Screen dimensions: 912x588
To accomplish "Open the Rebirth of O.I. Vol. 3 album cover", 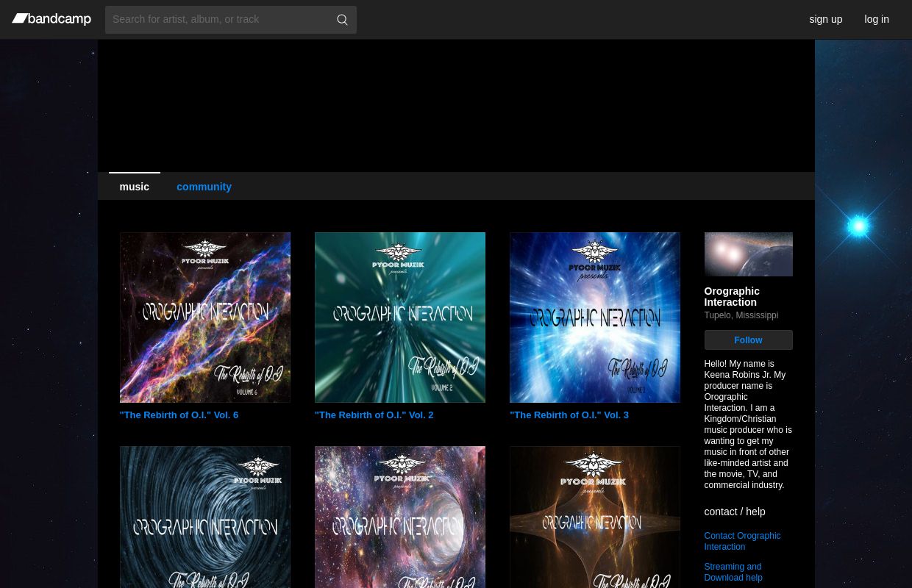I will [594, 318].
